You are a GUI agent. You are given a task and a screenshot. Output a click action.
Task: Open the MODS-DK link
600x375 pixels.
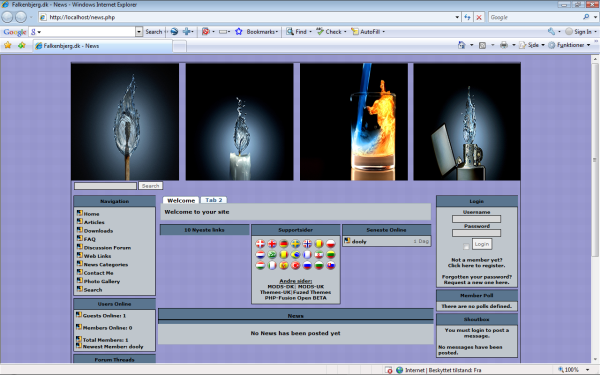[x=281, y=287]
